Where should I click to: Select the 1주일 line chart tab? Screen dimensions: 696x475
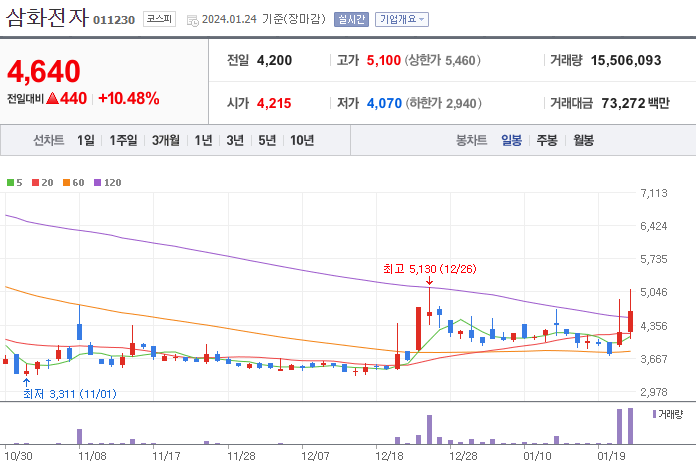click(123, 140)
